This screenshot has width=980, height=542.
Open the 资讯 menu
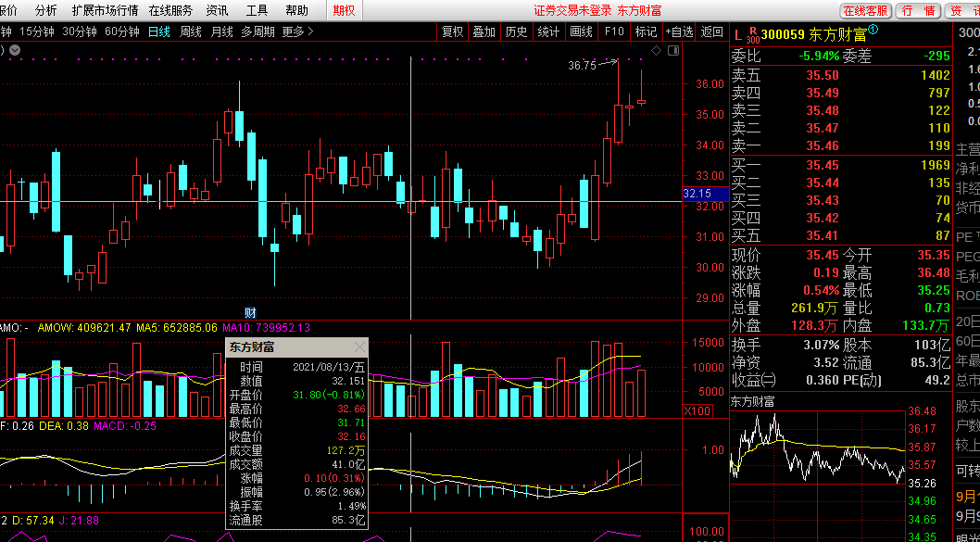[x=217, y=10]
